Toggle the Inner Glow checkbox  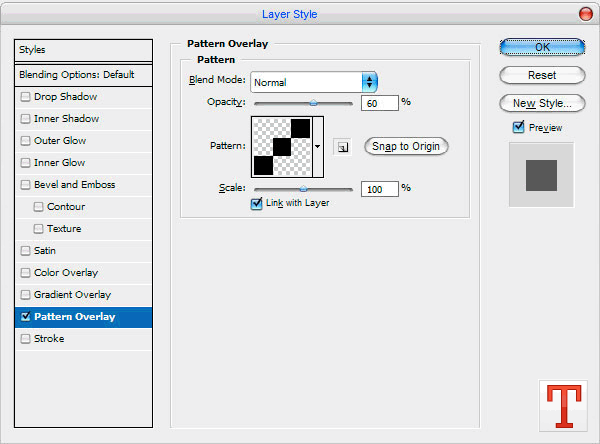click(25, 163)
